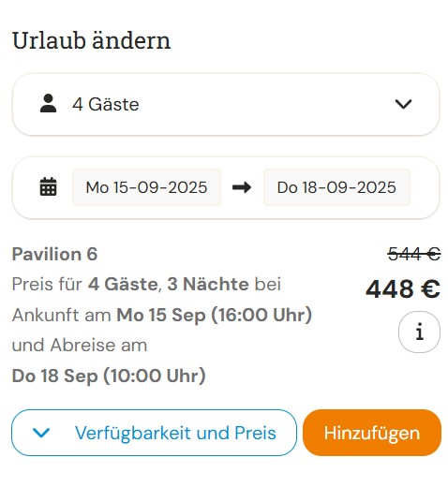
Task: Click the calendar icon in date row
Action: click(x=48, y=186)
